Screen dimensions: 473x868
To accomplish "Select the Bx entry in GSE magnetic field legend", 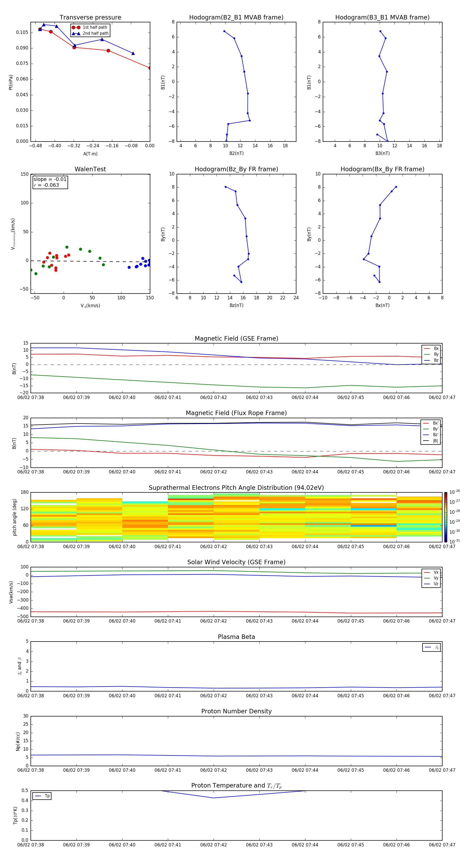I will click(x=431, y=349).
